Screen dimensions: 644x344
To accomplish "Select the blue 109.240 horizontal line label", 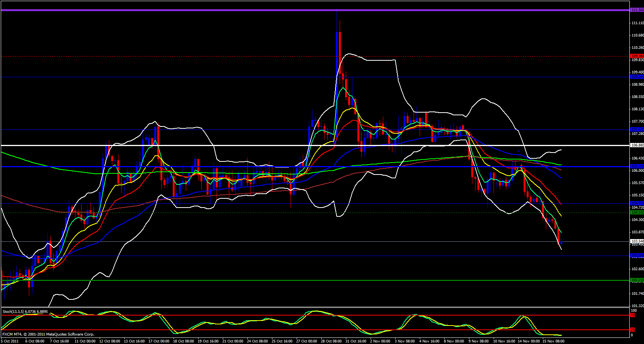I will (637, 77).
